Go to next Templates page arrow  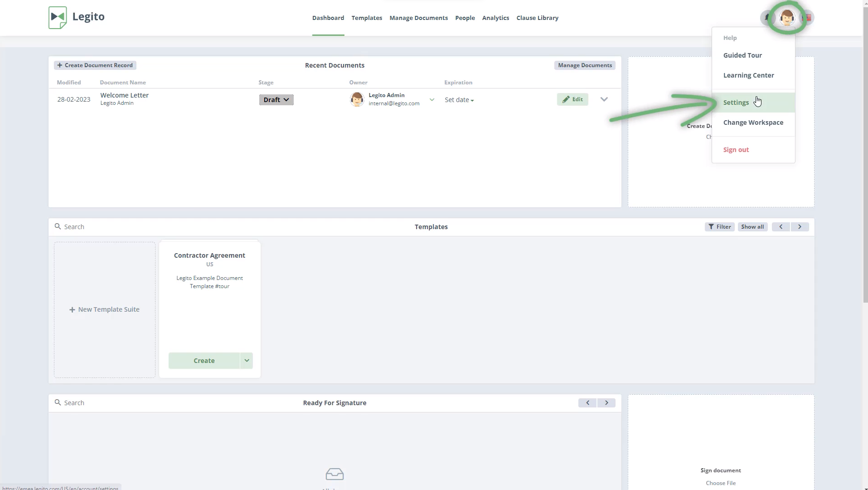coord(800,227)
